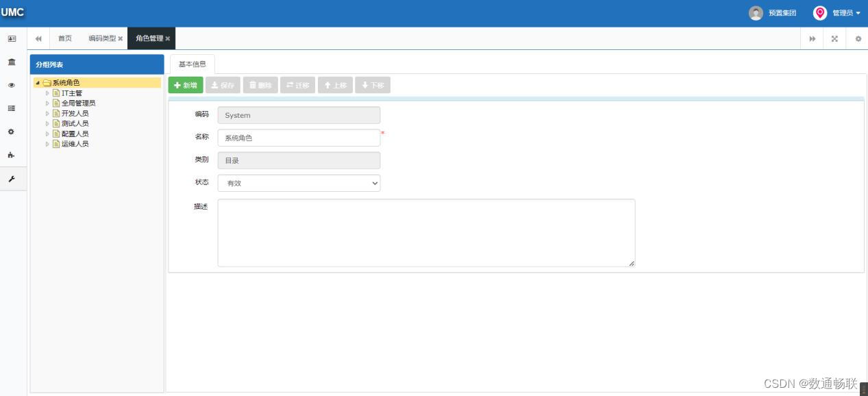This screenshot has width=868, height=396.
Task: Focus the 名称 input field
Action: click(299, 138)
